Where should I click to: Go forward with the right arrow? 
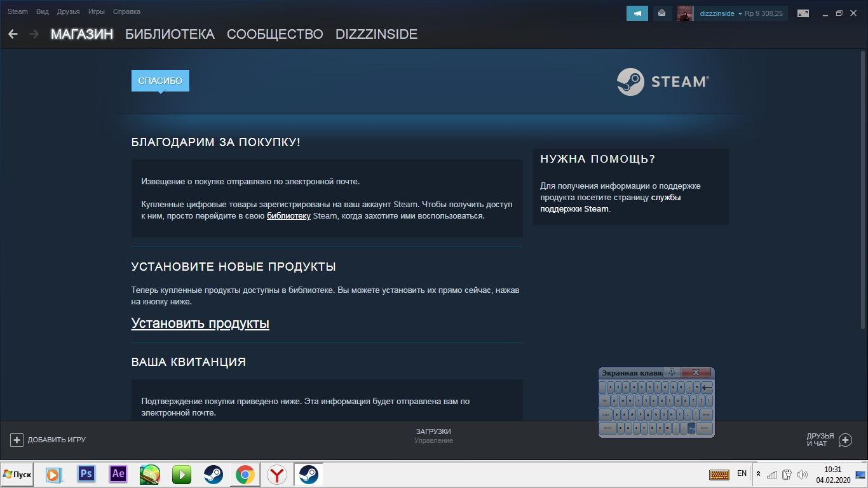click(34, 34)
